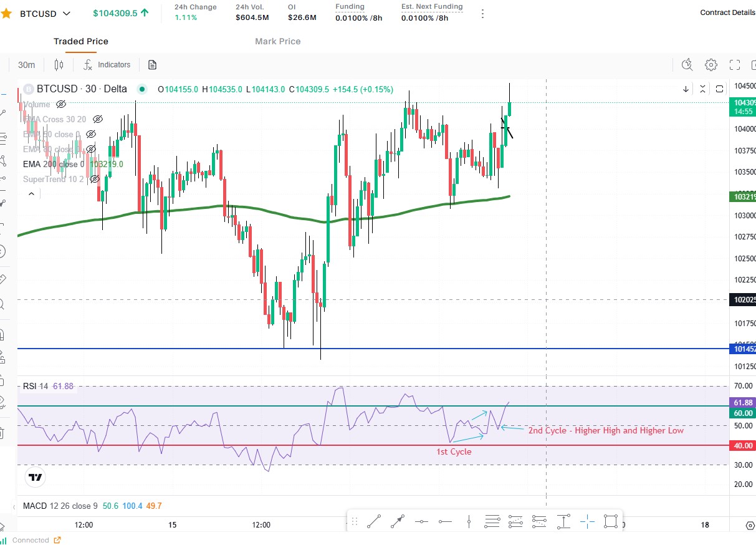Hide the Volume indicator
Image resolution: width=756 pixels, height=545 pixels.
60,104
